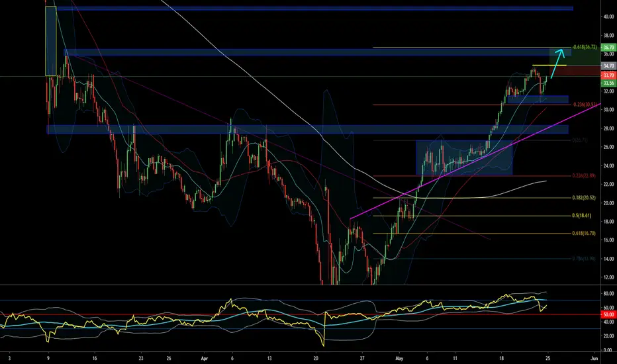This screenshot has height=364, width=617.
Task: Click the 30.00 price axis value
Action: click(608, 110)
